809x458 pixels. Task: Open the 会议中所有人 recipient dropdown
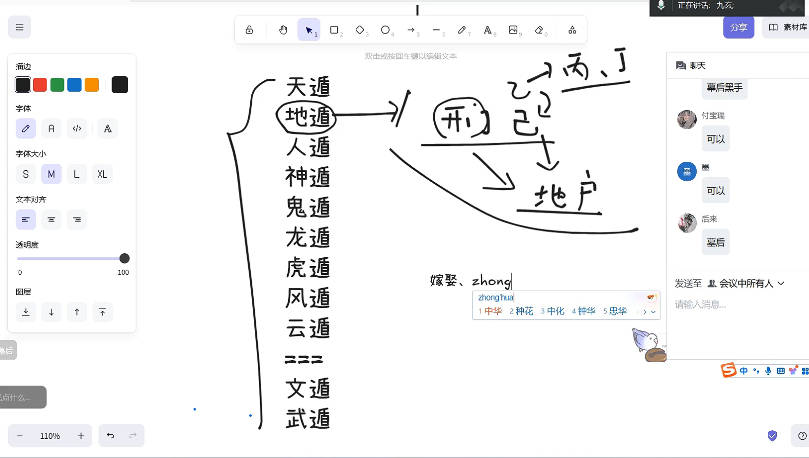click(x=745, y=284)
